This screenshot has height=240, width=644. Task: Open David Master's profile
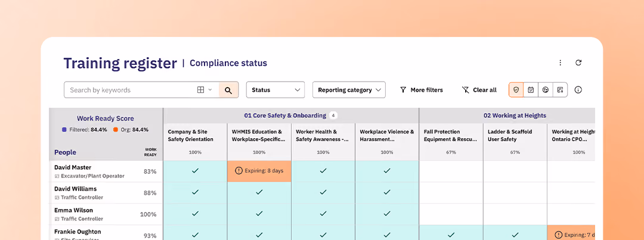click(73, 167)
